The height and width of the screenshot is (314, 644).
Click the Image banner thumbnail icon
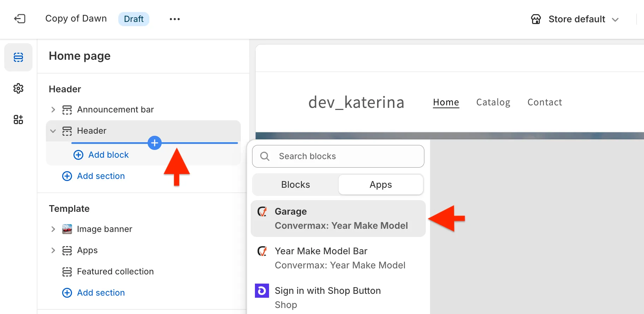[67, 229]
